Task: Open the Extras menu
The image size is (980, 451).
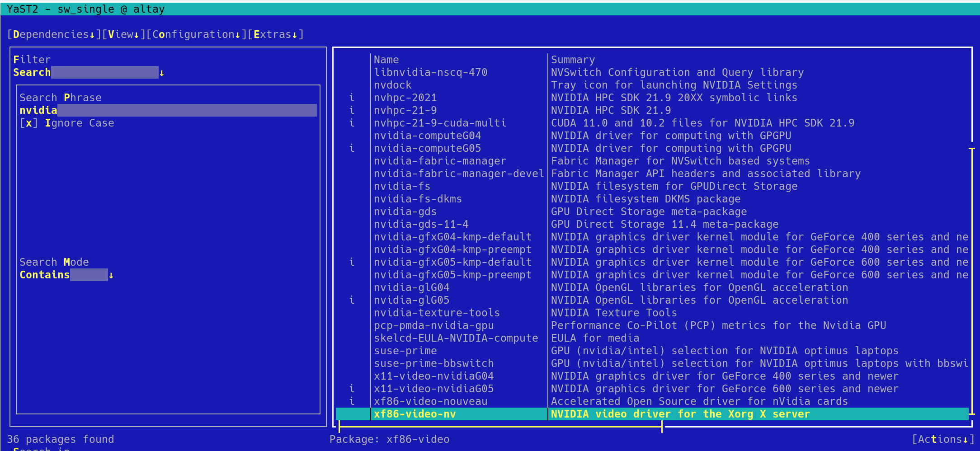Action: [x=275, y=34]
